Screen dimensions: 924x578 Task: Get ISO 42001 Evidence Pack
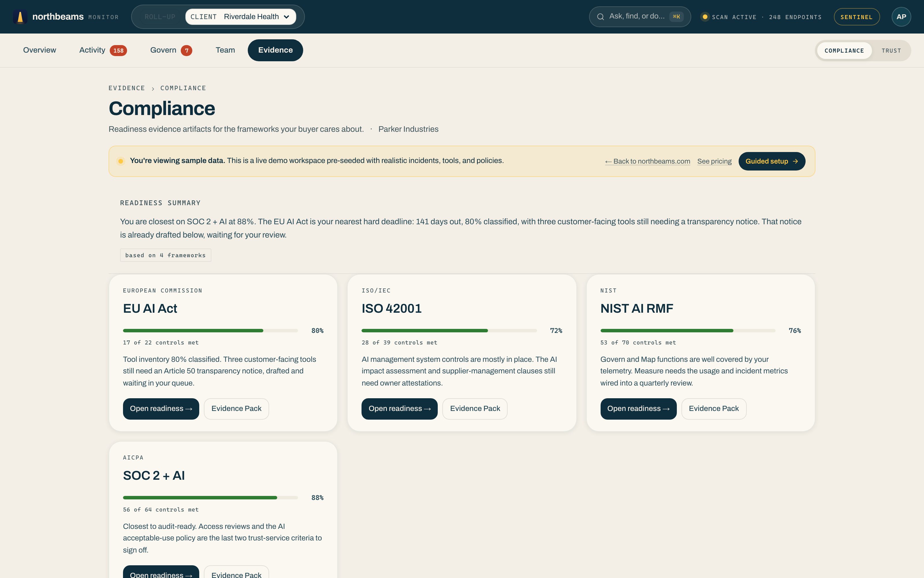475,409
